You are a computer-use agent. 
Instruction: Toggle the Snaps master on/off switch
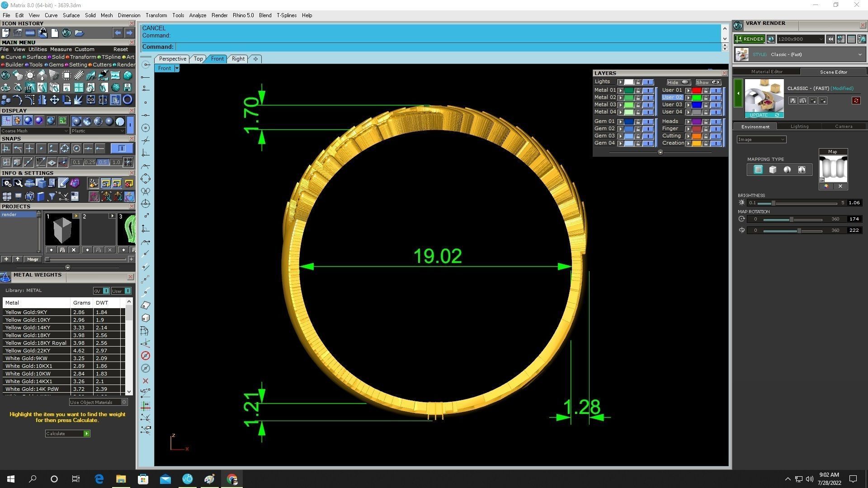(x=121, y=148)
